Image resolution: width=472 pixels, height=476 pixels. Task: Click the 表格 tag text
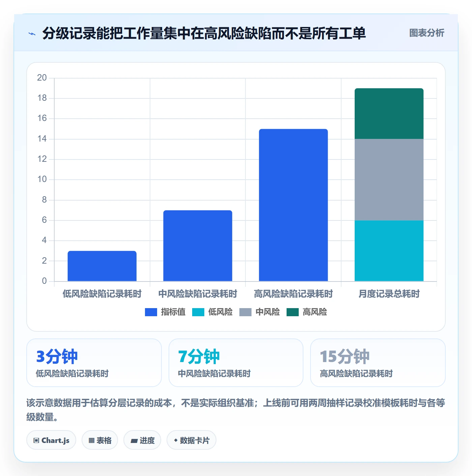[x=104, y=440]
